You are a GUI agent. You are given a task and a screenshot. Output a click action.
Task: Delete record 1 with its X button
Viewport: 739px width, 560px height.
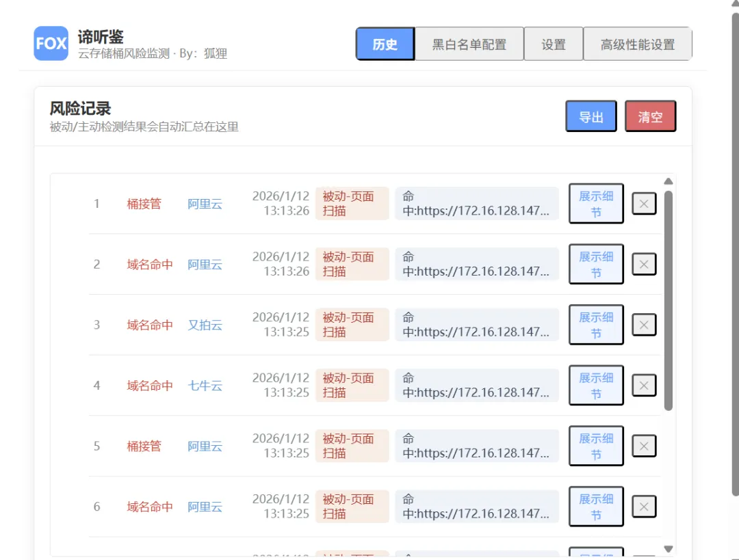(644, 204)
